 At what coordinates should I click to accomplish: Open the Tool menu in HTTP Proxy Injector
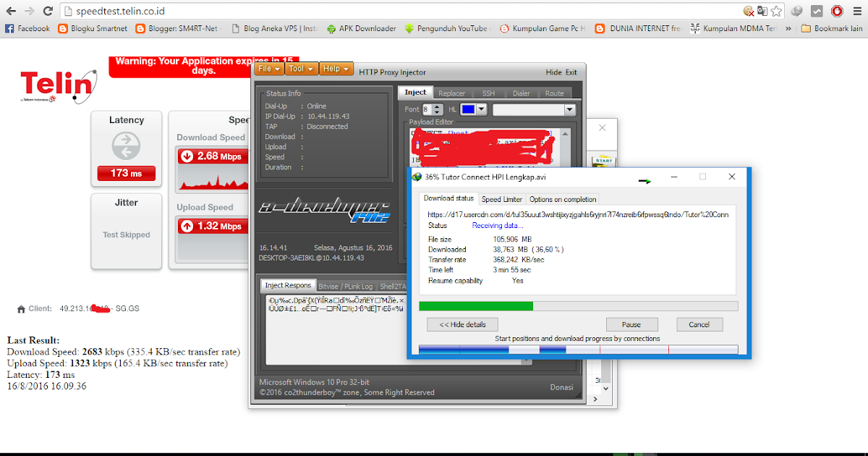(300, 69)
